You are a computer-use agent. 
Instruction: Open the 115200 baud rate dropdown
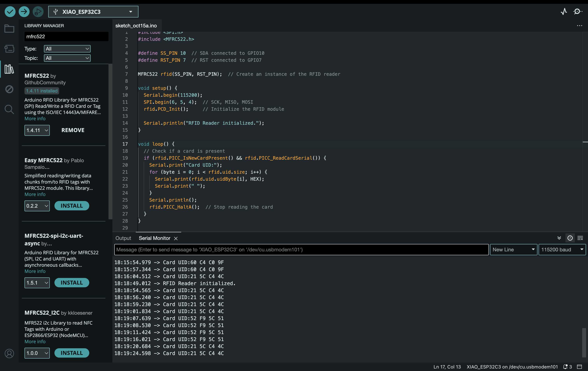562,250
